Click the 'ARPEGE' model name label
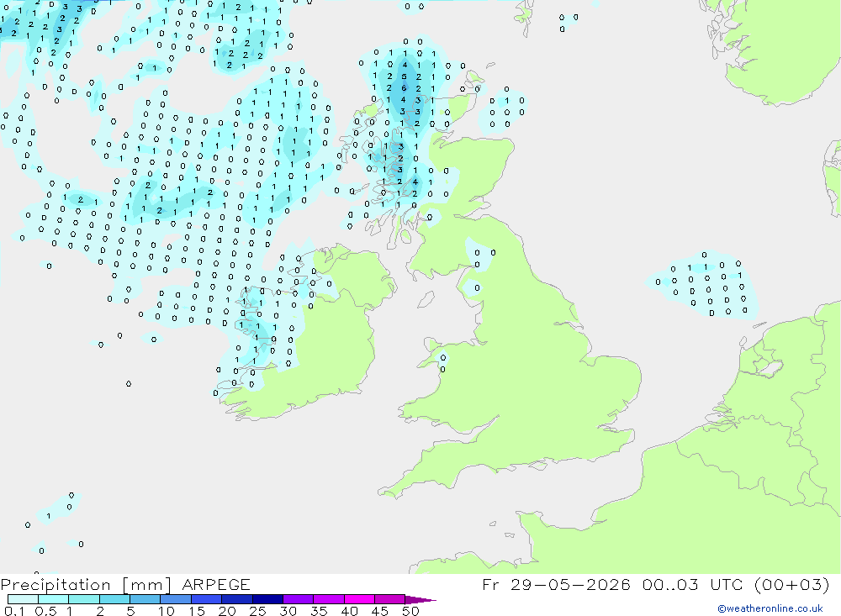This screenshot has height=616, width=841. coord(216,584)
